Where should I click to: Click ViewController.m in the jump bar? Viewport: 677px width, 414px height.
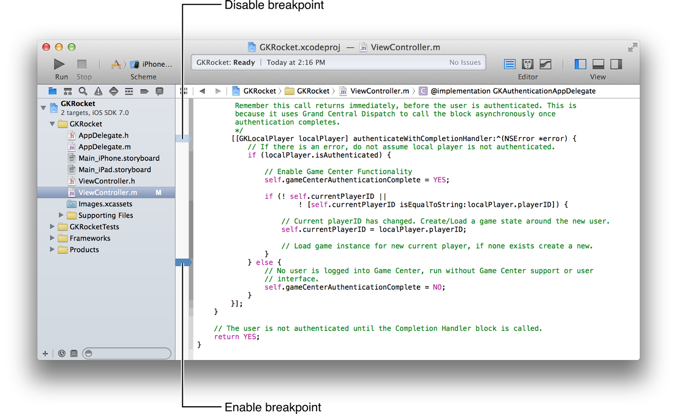click(374, 91)
